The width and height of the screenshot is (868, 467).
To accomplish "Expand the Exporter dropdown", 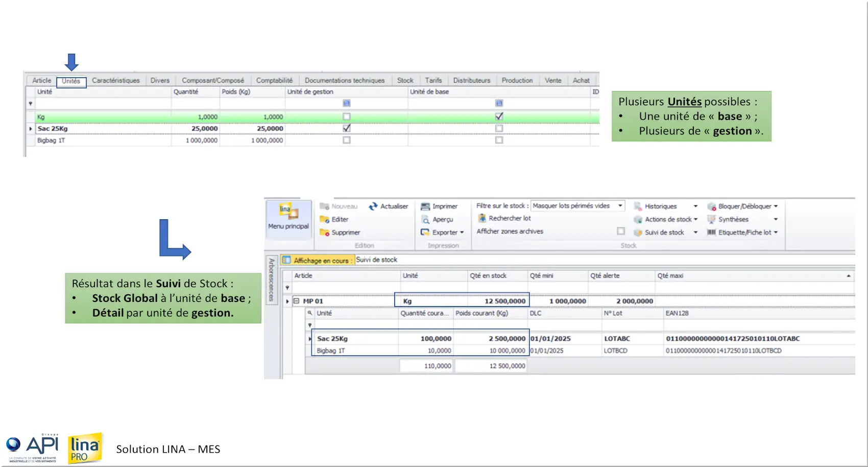I will 462,232.
